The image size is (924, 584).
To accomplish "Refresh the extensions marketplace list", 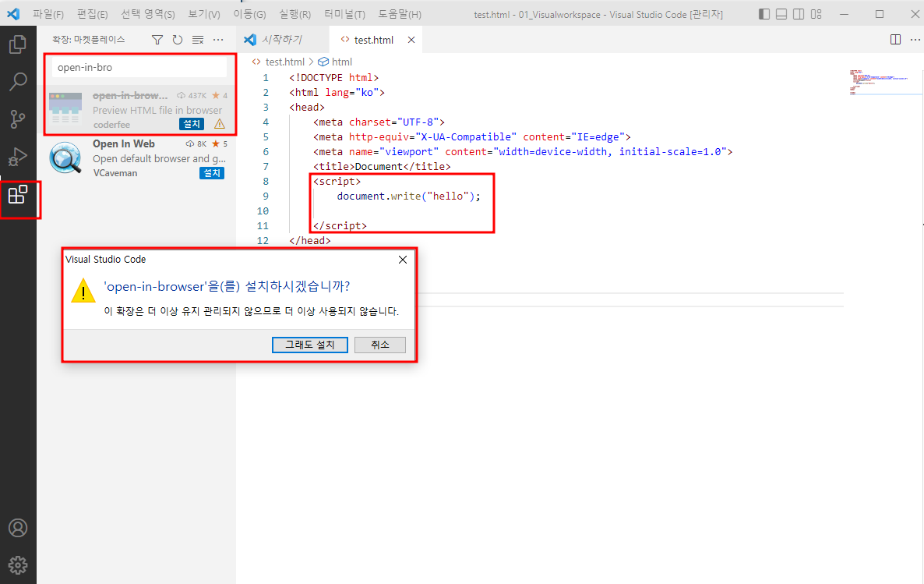I will (178, 40).
